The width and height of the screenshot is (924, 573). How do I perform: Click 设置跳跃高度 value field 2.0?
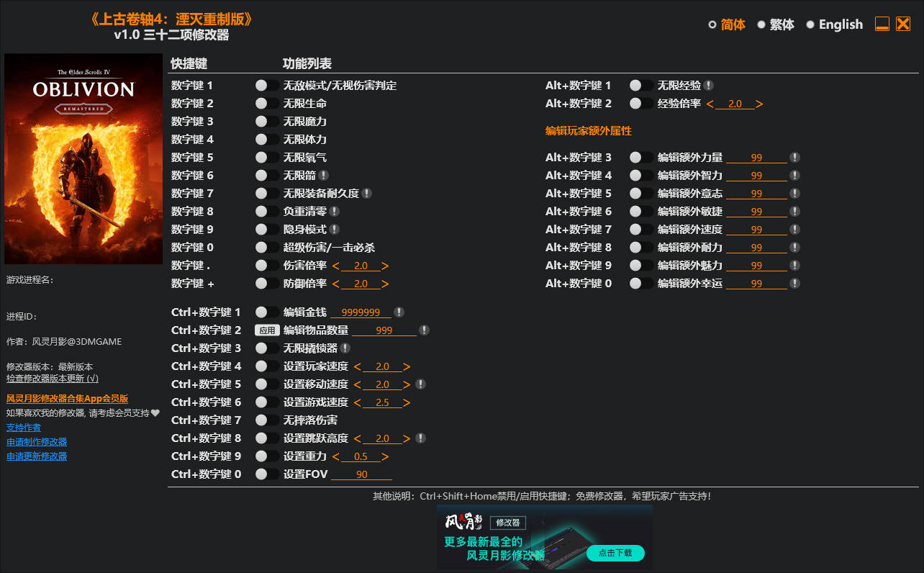pos(382,438)
